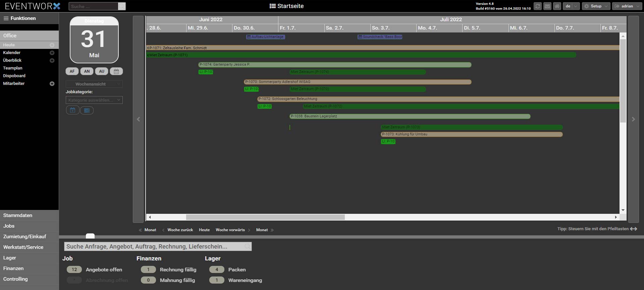Open Kalender in the sidebar
The width and height of the screenshot is (644, 290).
pyautogui.click(x=12, y=53)
